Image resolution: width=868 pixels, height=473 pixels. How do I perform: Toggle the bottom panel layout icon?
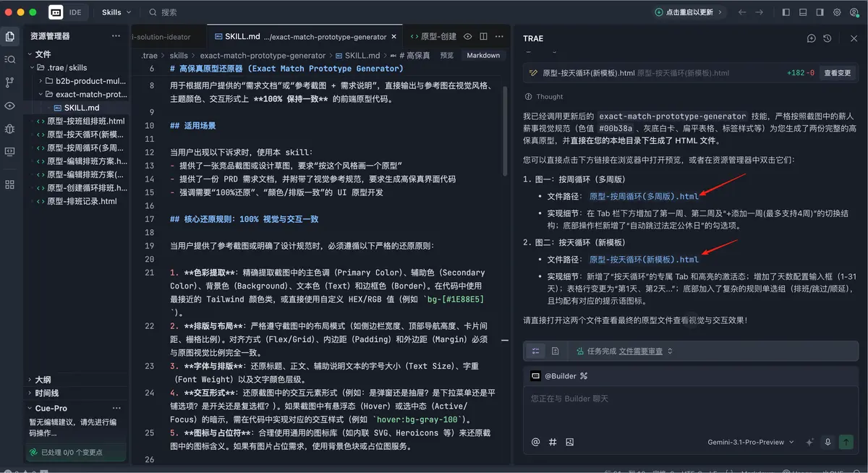(x=803, y=12)
